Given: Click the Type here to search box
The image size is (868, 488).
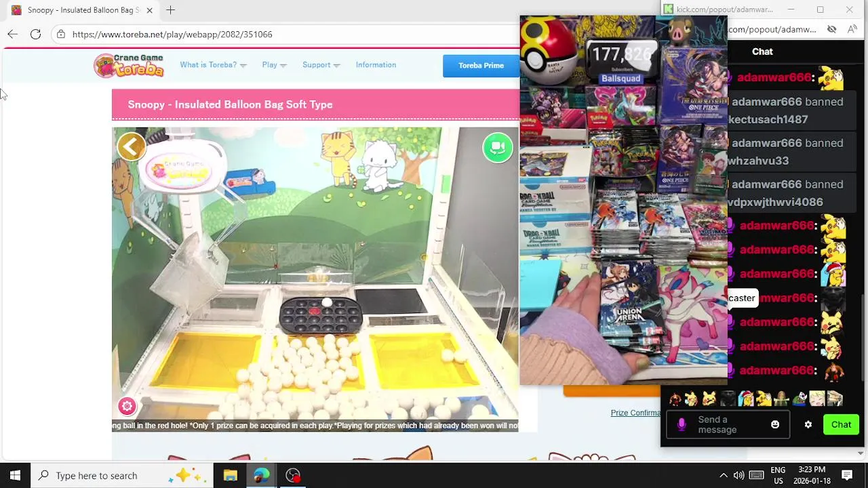Looking at the screenshot, I should point(122,475).
